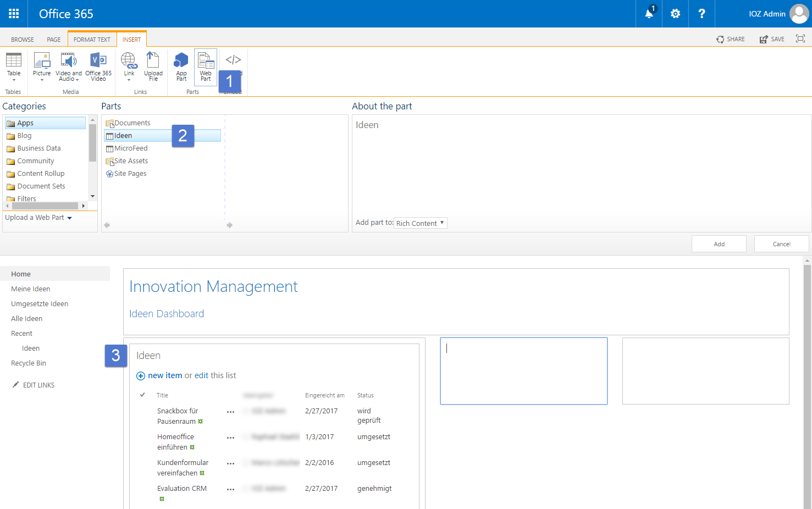This screenshot has width=812, height=509.
Task: Switch to the BROWSE tab
Action: click(x=22, y=39)
